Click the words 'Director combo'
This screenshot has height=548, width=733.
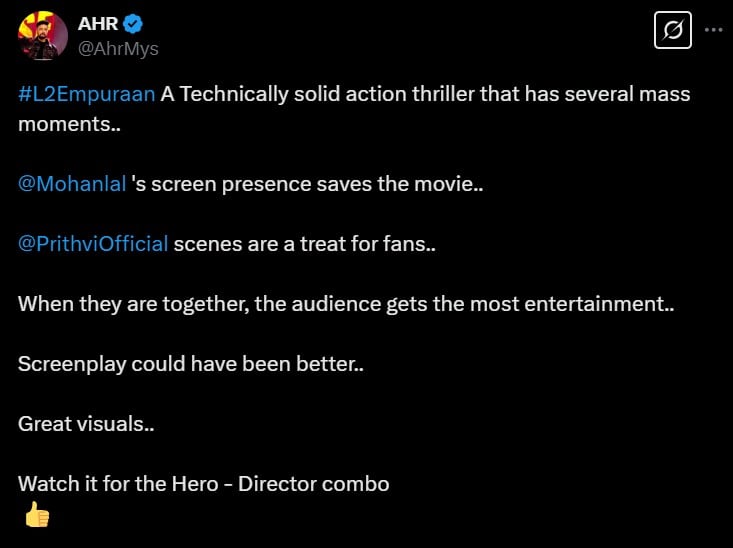[326, 484]
